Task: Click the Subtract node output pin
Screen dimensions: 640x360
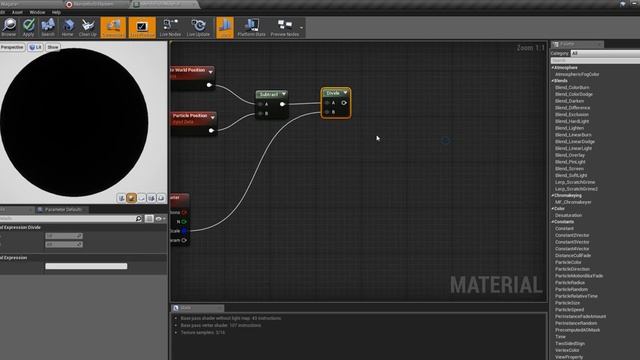Action: [282, 104]
